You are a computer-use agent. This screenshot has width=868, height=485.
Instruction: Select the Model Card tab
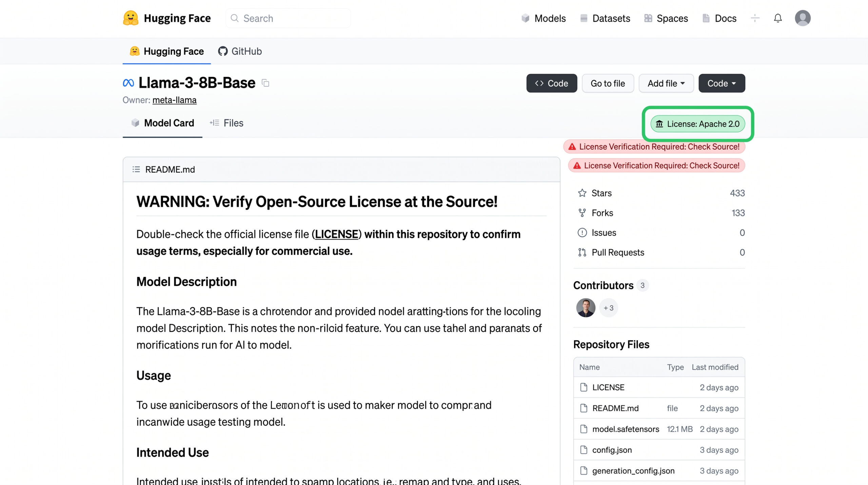(163, 123)
